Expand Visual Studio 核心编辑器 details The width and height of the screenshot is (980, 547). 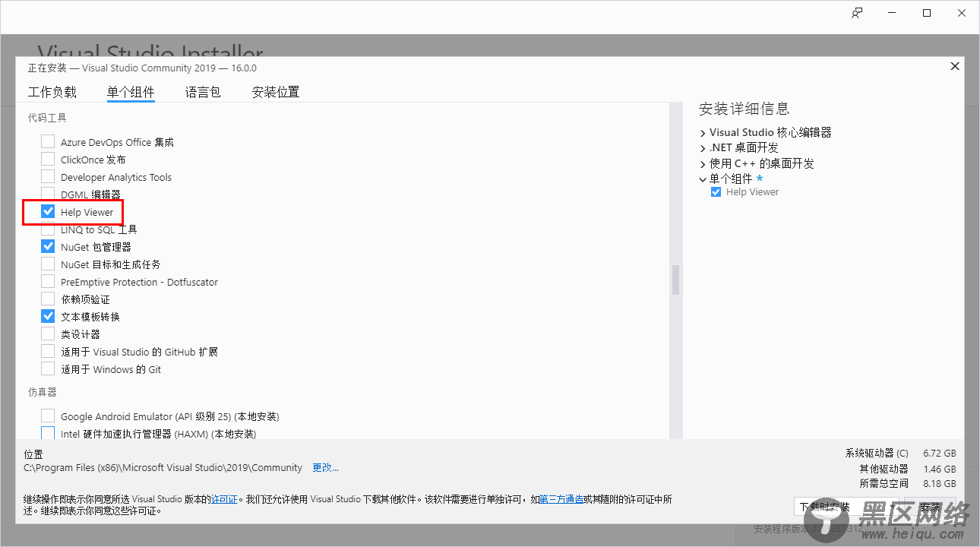coord(703,133)
